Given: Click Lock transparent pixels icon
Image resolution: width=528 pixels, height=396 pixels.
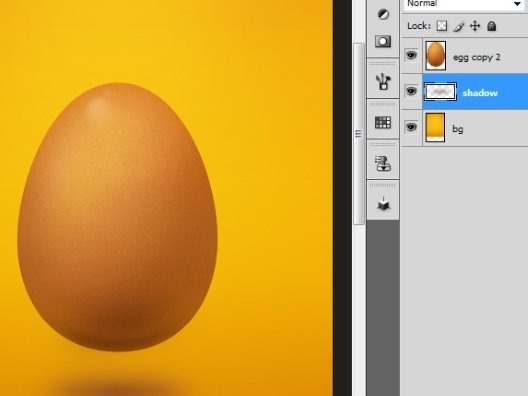Looking at the screenshot, I should point(442,26).
